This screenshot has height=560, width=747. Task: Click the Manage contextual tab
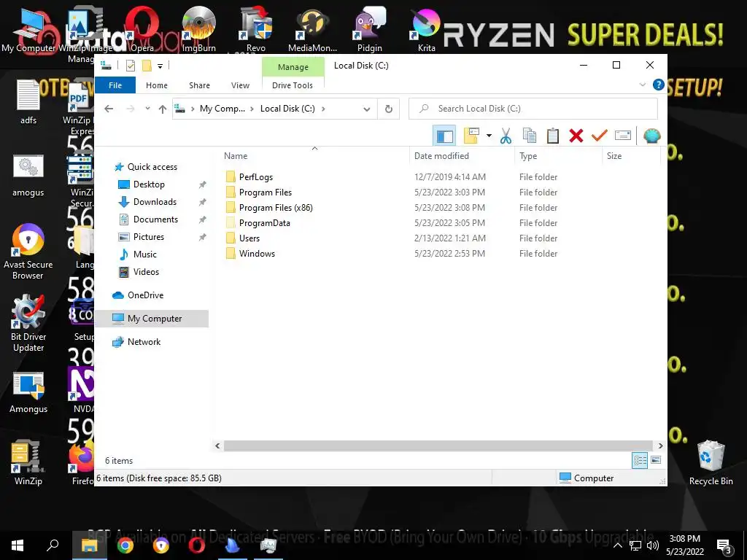pos(293,67)
